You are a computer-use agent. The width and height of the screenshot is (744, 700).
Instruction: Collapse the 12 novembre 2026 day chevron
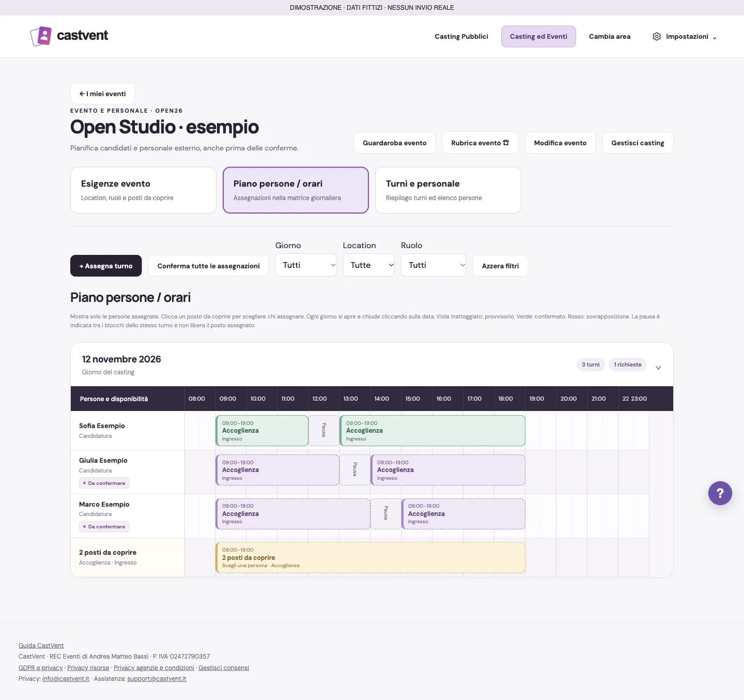tap(658, 368)
